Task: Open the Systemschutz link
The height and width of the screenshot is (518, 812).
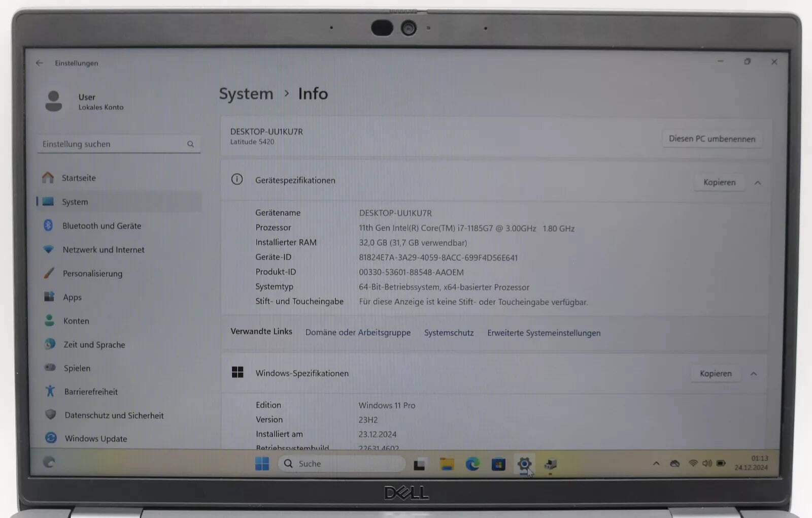Action: click(449, 333)
